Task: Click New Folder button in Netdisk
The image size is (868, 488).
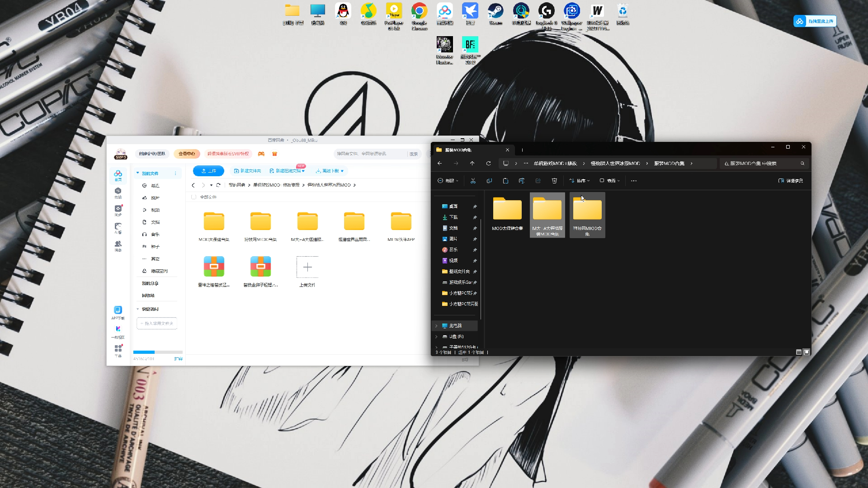Action: pos(247,171)
